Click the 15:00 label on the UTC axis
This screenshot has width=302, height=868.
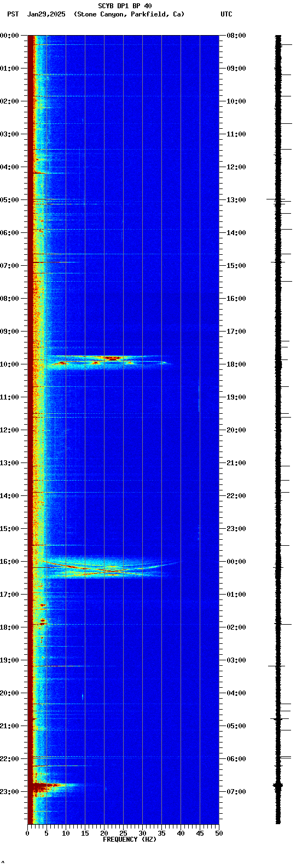coord(236,266)
